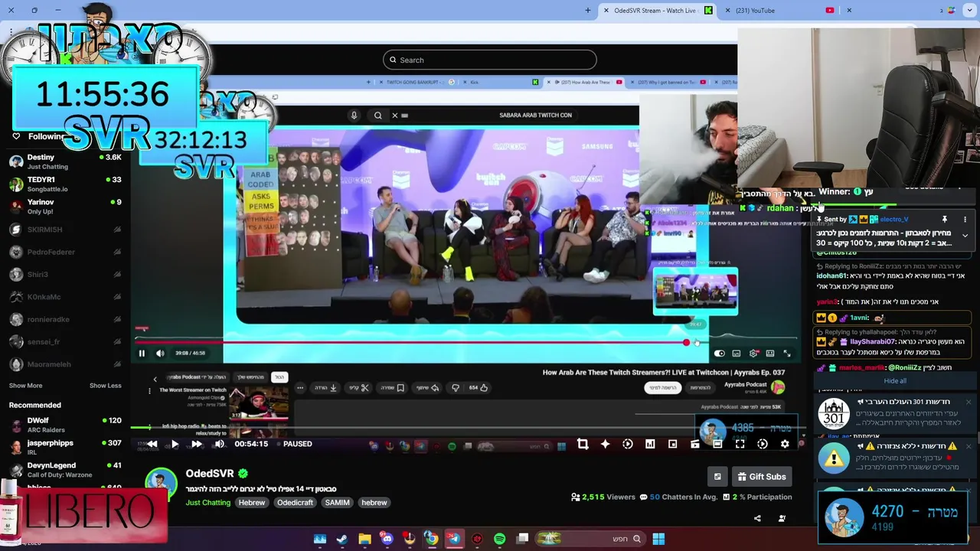This screenshot has height=551, width=980.
Task: Select the Odedicraft tag
Action: click(295, 503)
